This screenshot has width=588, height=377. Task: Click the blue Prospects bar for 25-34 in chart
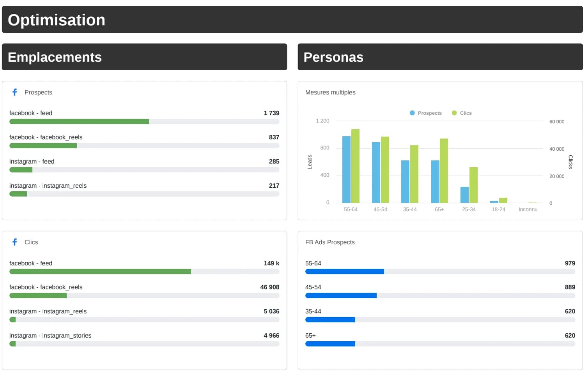[x=464, y=195]
